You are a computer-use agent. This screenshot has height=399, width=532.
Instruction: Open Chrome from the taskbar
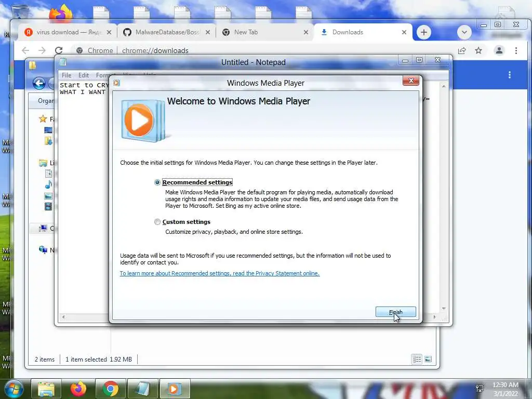(111, 389)
